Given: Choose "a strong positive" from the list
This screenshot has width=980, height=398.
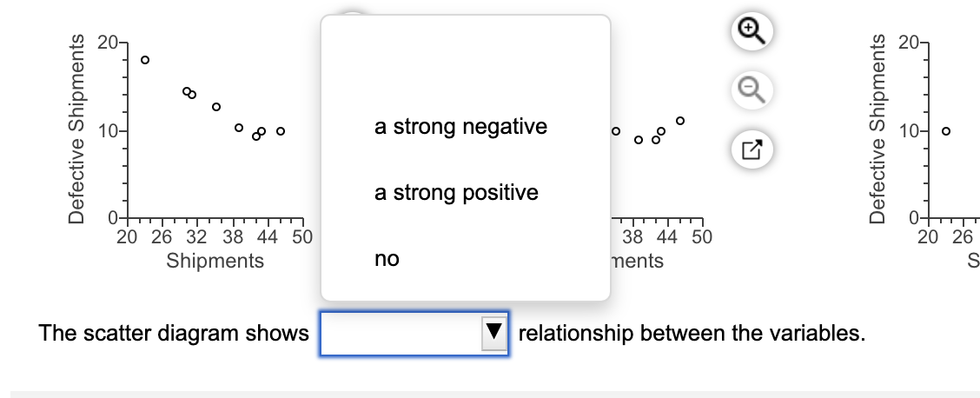Looking at the screenshot, I should pyautogui.click(x=456, y=192).
